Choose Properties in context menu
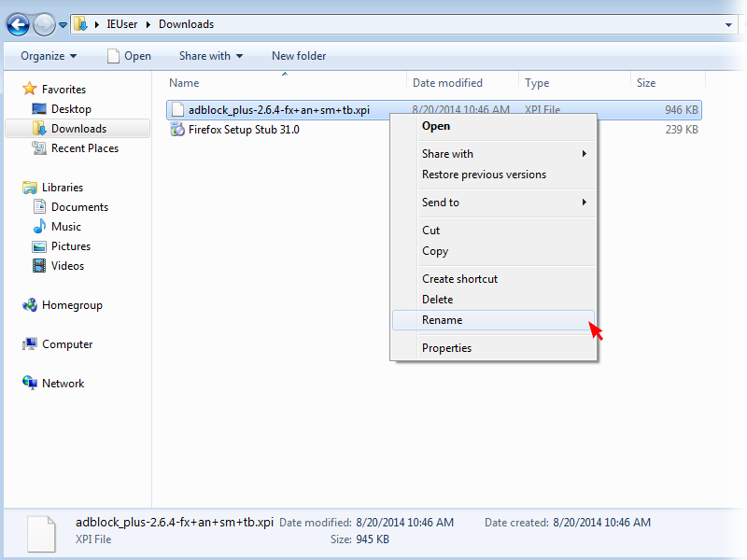 pyautogui.click(x=493, y=348)
